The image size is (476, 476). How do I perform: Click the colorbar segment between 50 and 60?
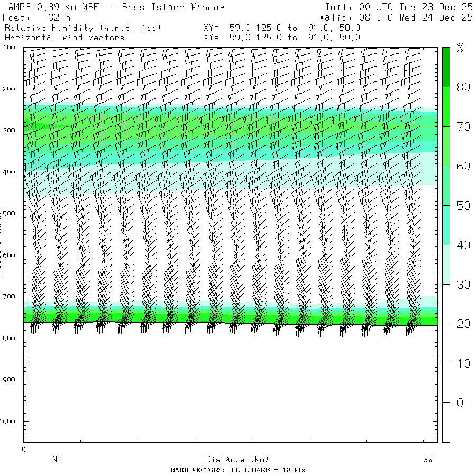point(446,186)
